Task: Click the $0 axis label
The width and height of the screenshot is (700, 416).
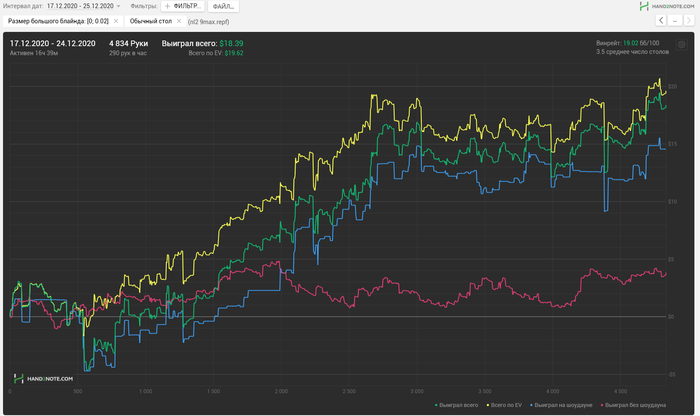Action: (x=671, y=317)
